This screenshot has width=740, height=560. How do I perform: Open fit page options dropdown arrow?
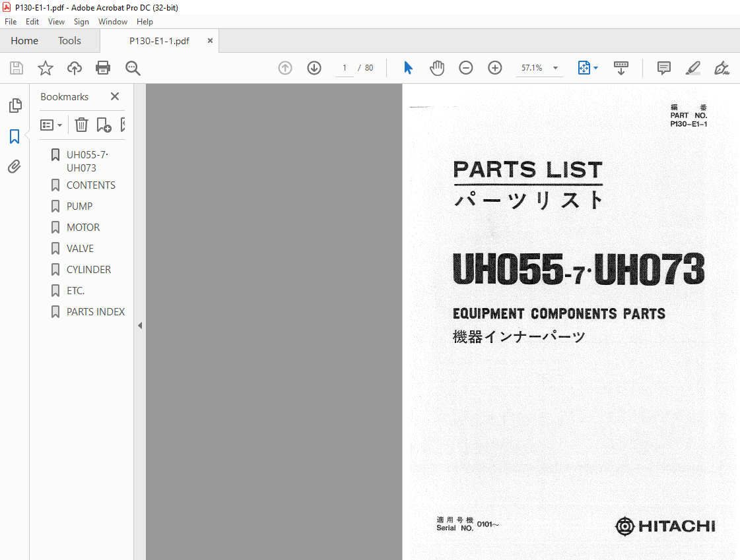595,69
